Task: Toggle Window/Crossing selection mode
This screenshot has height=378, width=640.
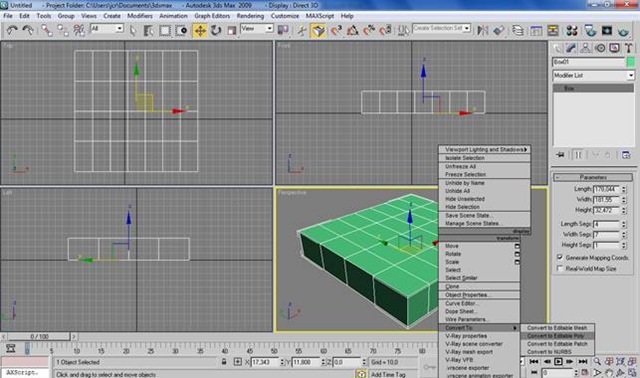Action: (x=181, y=31)
